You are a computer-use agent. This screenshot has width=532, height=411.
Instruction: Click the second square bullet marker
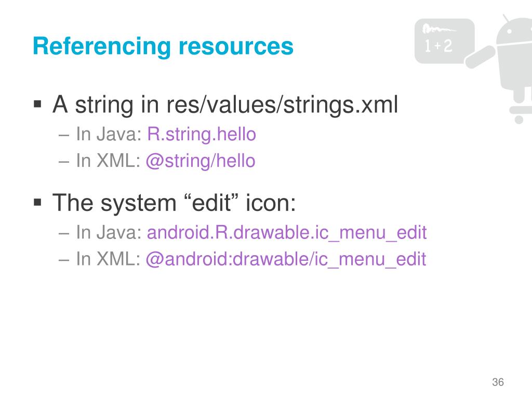click(37, 203)
